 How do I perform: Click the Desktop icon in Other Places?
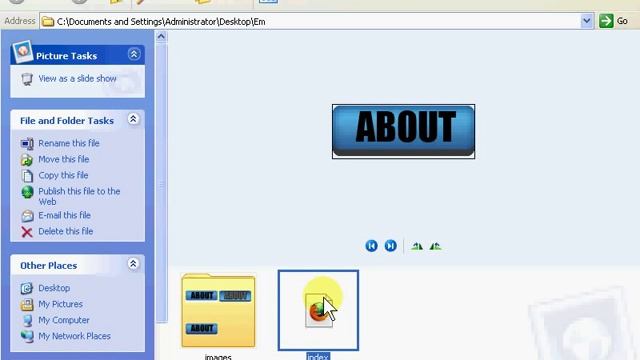[27, 288]
